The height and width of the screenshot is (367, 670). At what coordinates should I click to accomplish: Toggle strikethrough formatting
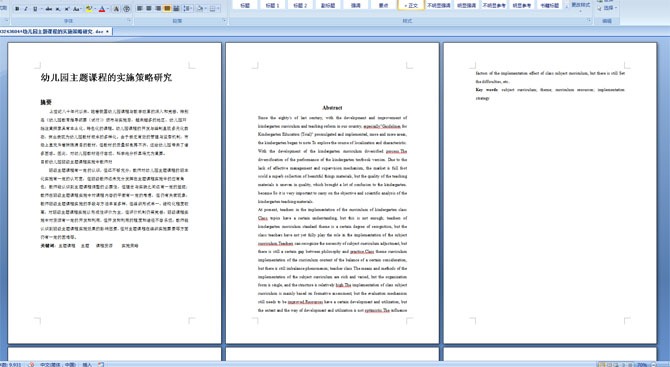pos(49,9)
